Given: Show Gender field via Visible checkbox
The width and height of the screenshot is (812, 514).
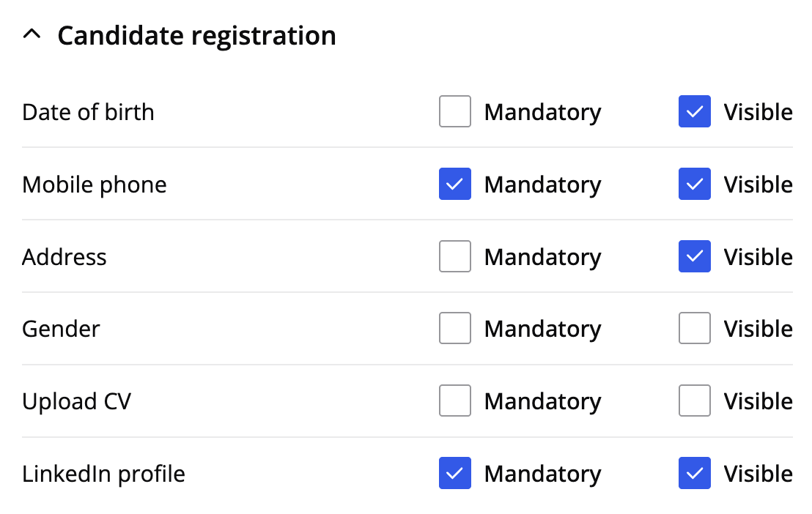Looking at the screenshot, I should point(694,329).
